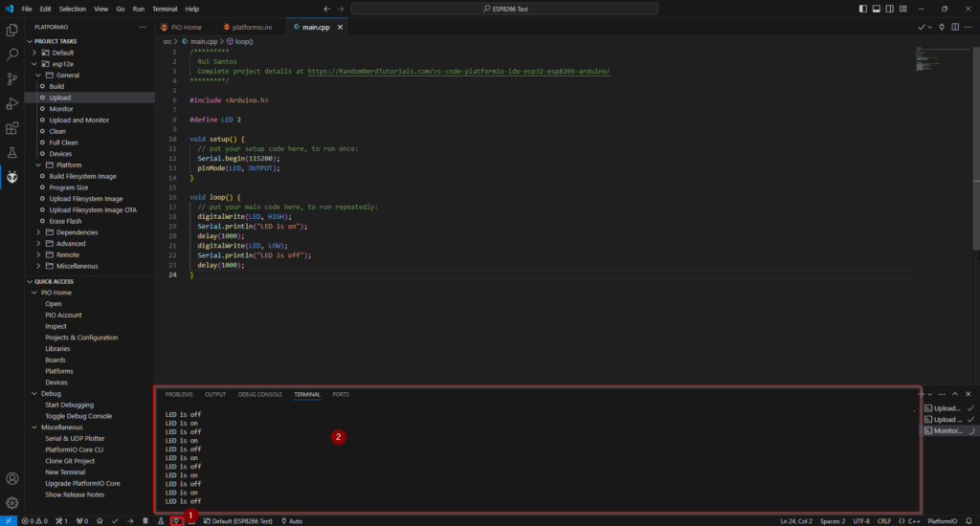Open RandomNerdTutorials link in code comment

pyautogui.click(x=458, y=71)
